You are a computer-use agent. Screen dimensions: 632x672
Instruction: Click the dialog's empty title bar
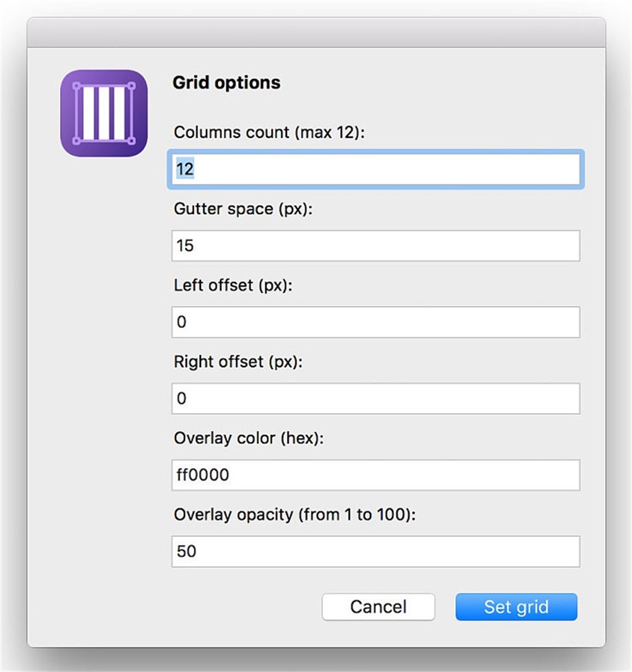click(x=316, y=33)
